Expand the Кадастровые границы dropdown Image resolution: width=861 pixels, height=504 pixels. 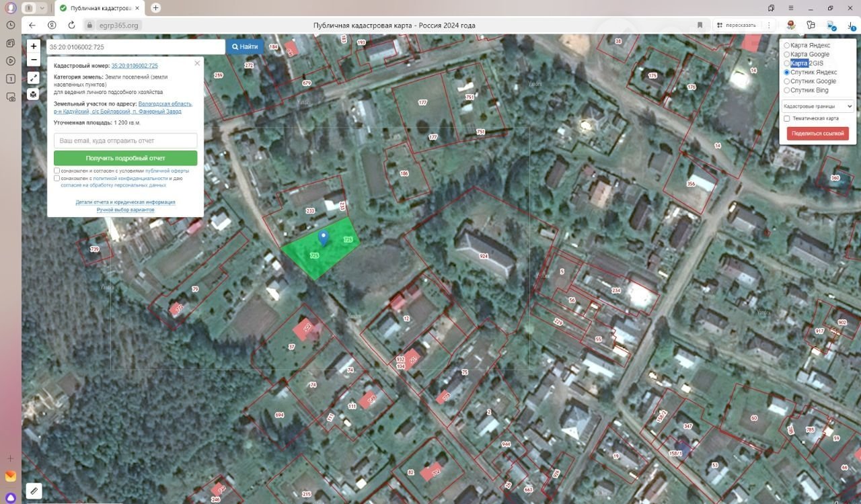pos(817,106)
